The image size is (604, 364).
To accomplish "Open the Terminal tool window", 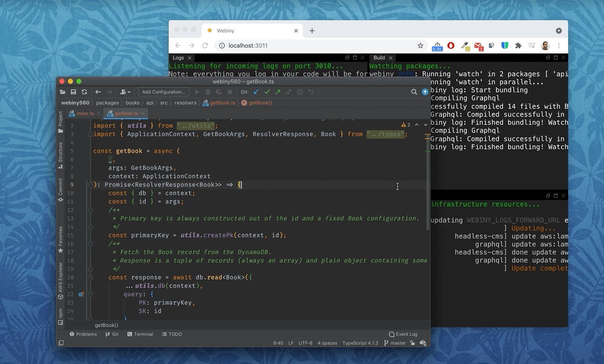I will (140, 334).
